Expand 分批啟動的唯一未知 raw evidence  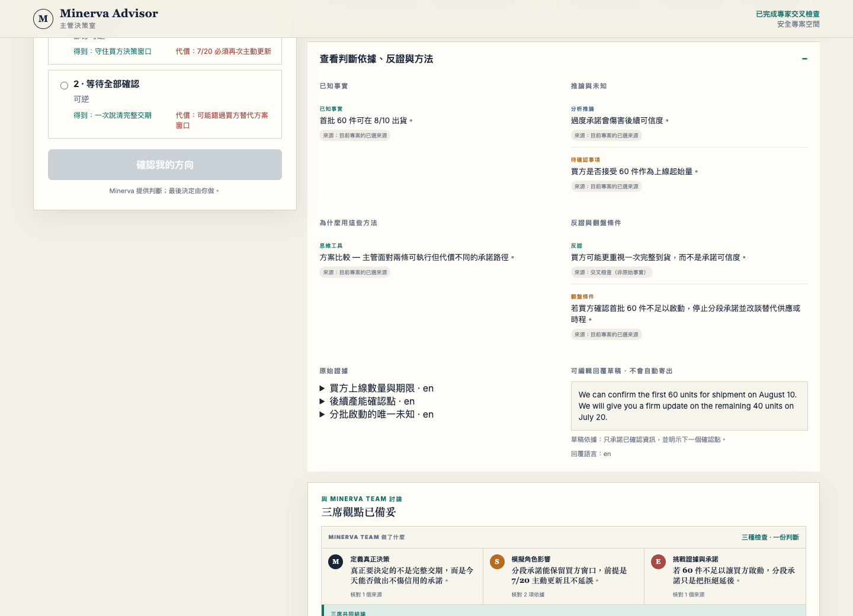click(377, 414)
